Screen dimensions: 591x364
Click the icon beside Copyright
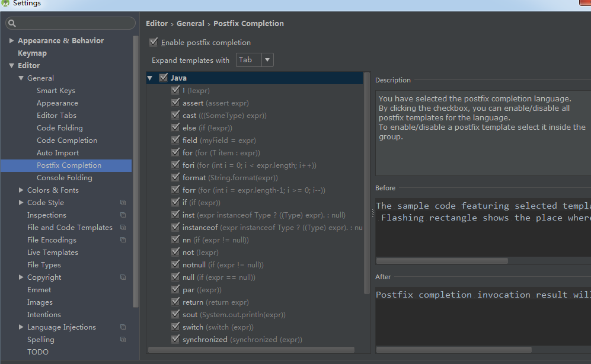[123, 277]
